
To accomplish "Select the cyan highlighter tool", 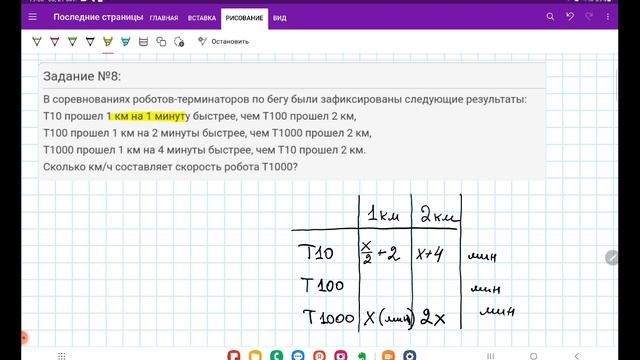I will coord(125,42).
